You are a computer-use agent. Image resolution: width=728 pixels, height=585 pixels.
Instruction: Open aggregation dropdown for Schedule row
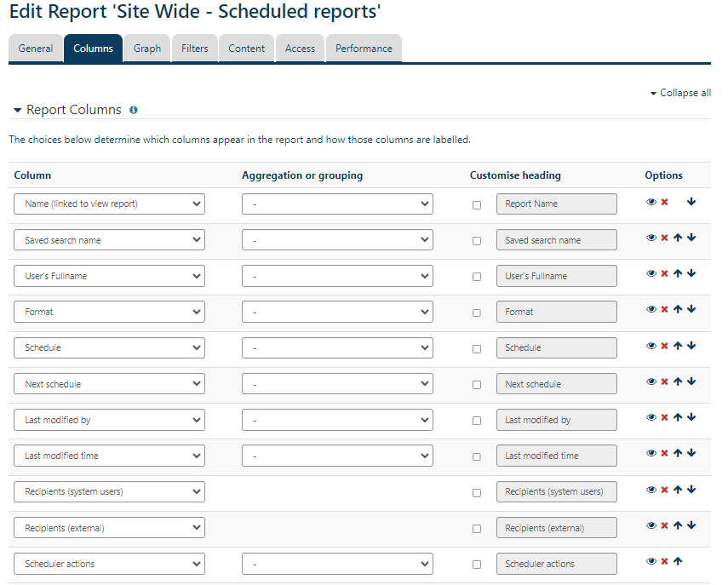[337, 347]
